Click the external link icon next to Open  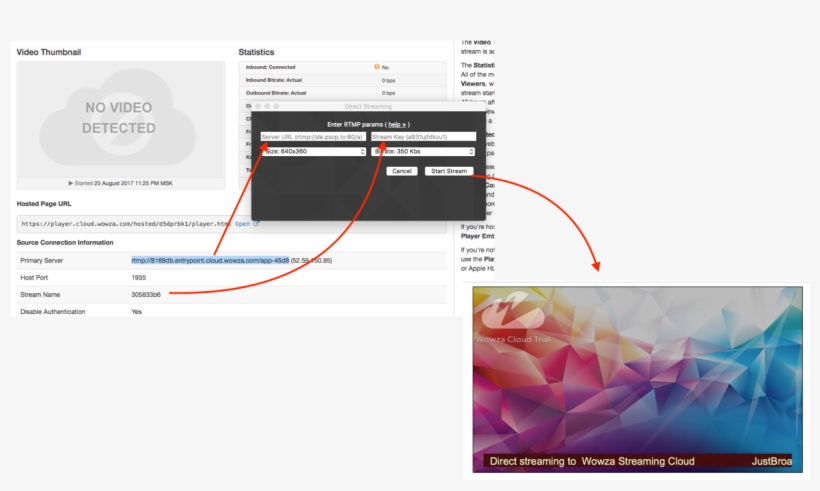coord(256,223)
